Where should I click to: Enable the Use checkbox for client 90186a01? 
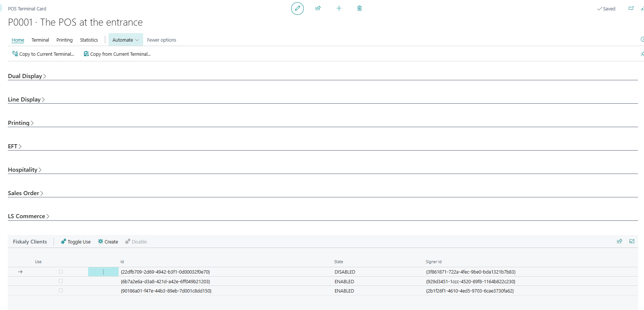[61, 291]
